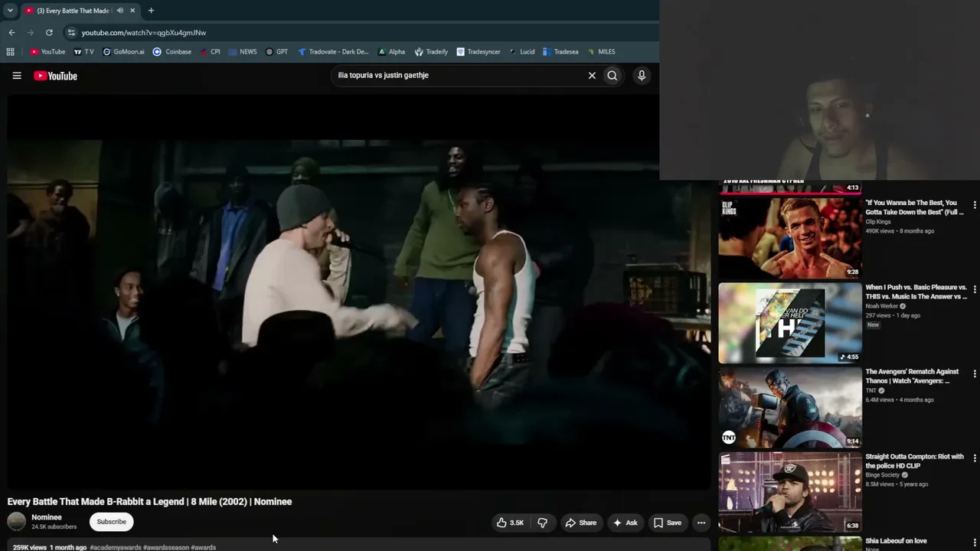Save the video to a playlist
980x551 pixels.
667,523
